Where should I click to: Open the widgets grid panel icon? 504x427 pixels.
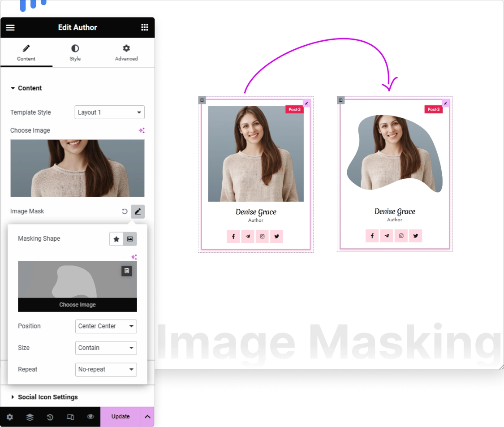pos(145,27)
